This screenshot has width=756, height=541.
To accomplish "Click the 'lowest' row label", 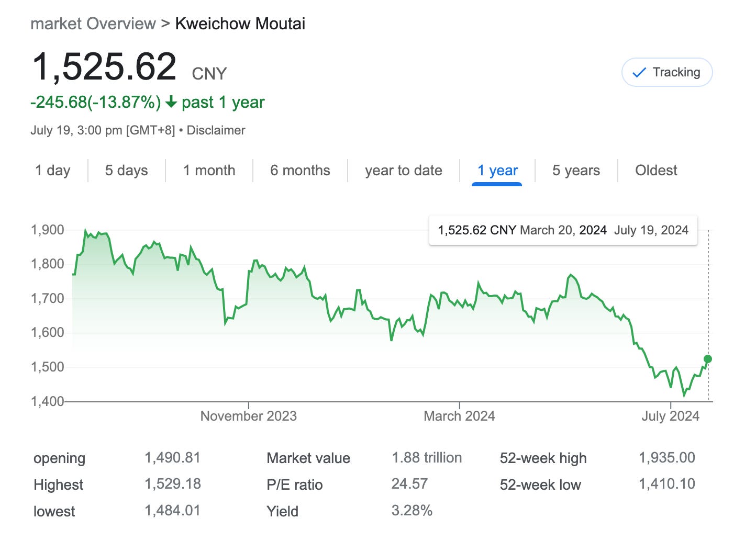I will click(54, 511).
